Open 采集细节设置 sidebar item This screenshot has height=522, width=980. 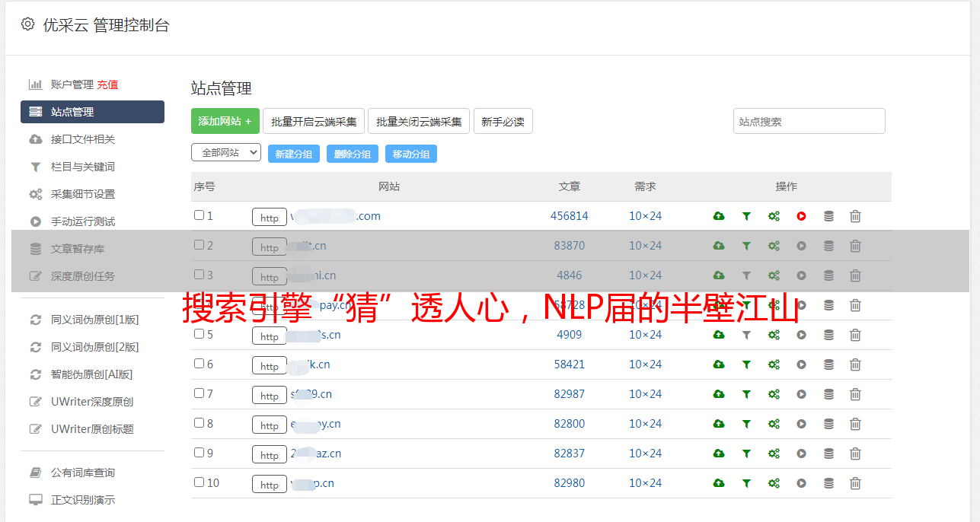(83, 194)
